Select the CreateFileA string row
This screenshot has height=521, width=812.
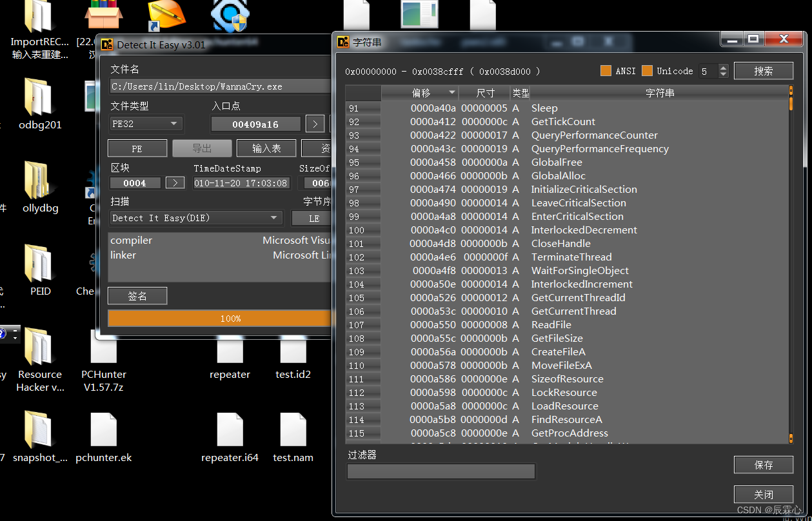point(567,352)
